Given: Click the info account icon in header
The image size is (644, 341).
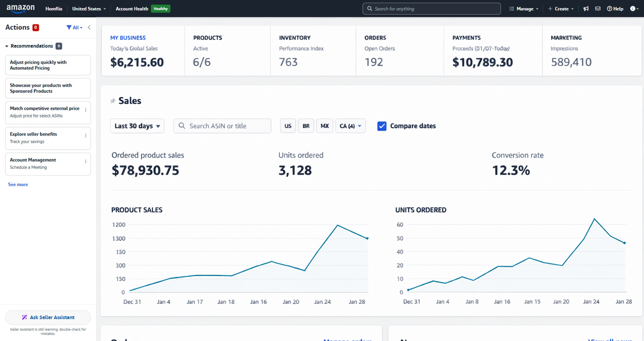Looking at the screenshot, I should pos(633,8).
